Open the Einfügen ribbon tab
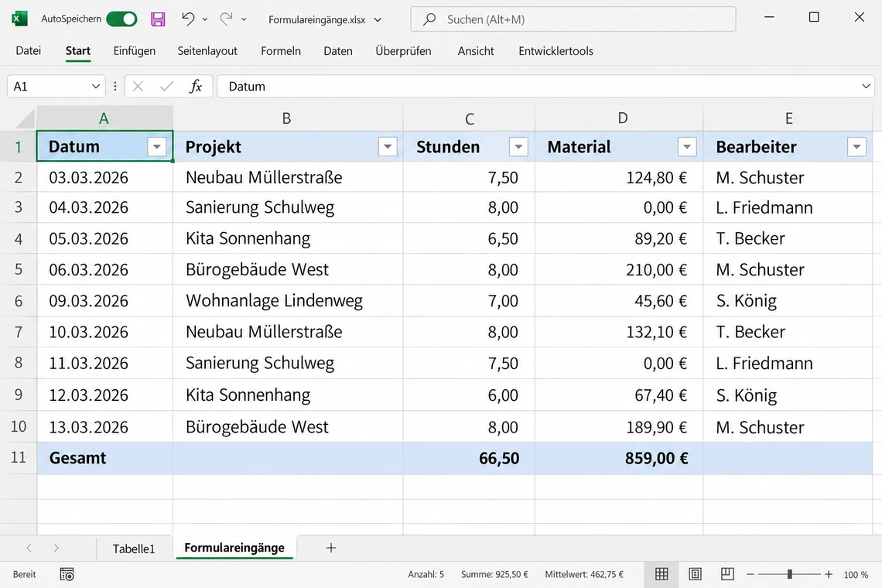The image size is (882, 588). tap(134, 50)
